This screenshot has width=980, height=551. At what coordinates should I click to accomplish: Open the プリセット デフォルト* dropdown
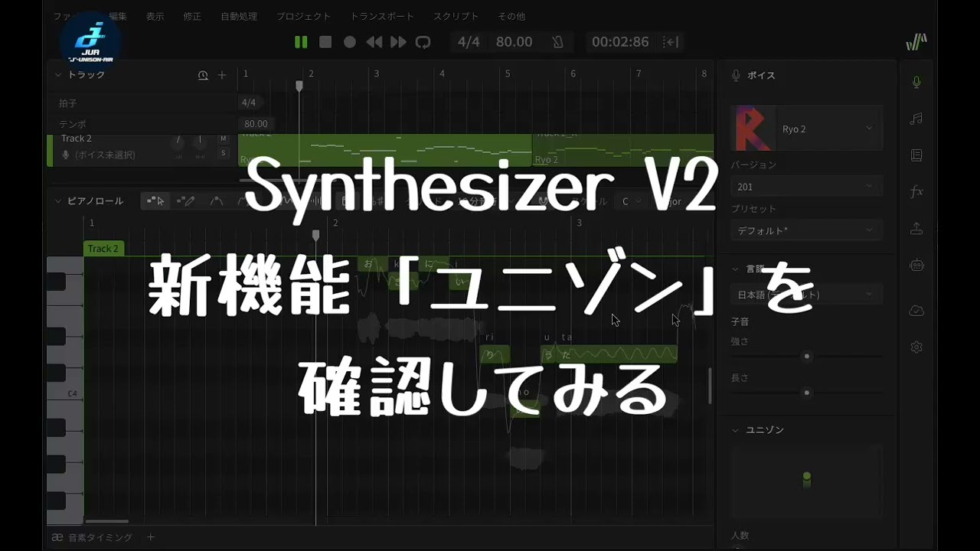click(x=806, y=230)
